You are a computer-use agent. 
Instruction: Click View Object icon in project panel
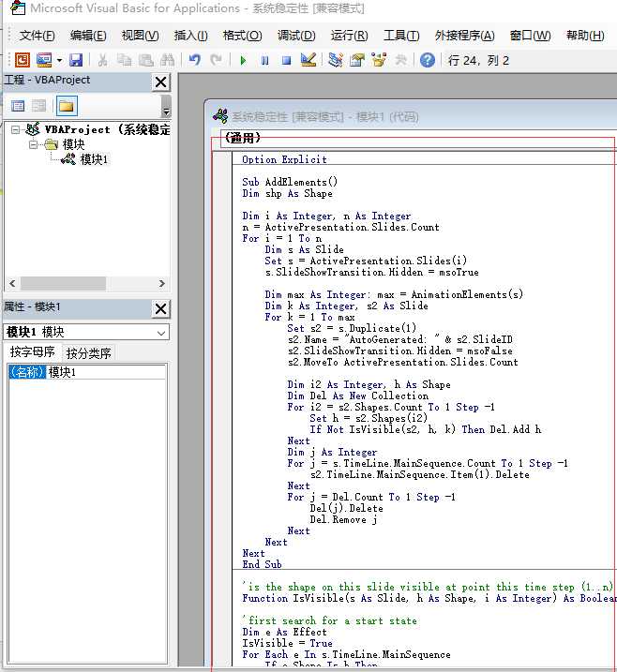38,106
